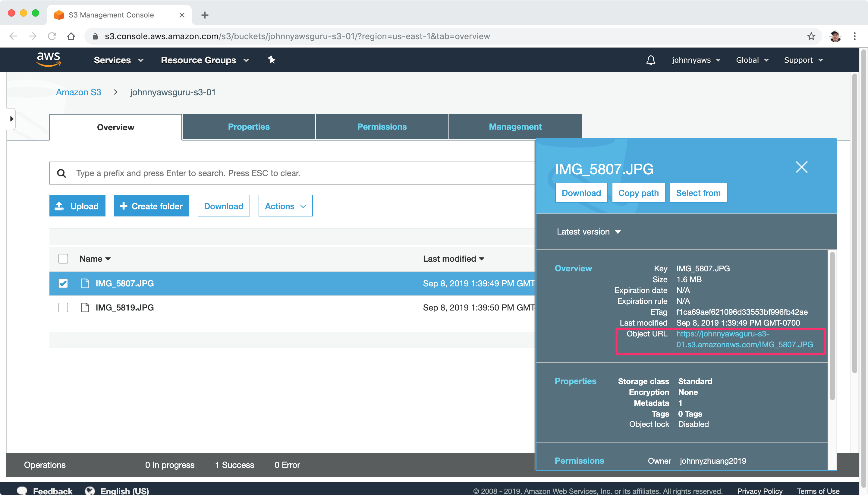Click the Select from button

tap(698, 193)
